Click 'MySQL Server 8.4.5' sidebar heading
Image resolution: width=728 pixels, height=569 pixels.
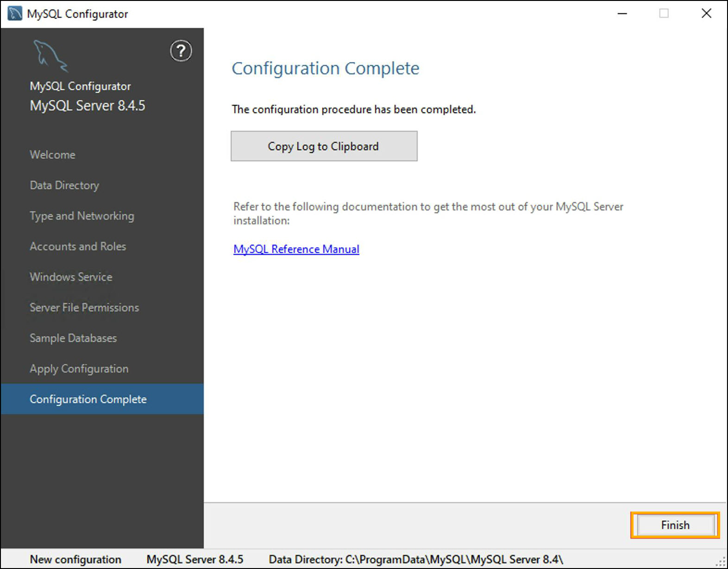[88, 106]
